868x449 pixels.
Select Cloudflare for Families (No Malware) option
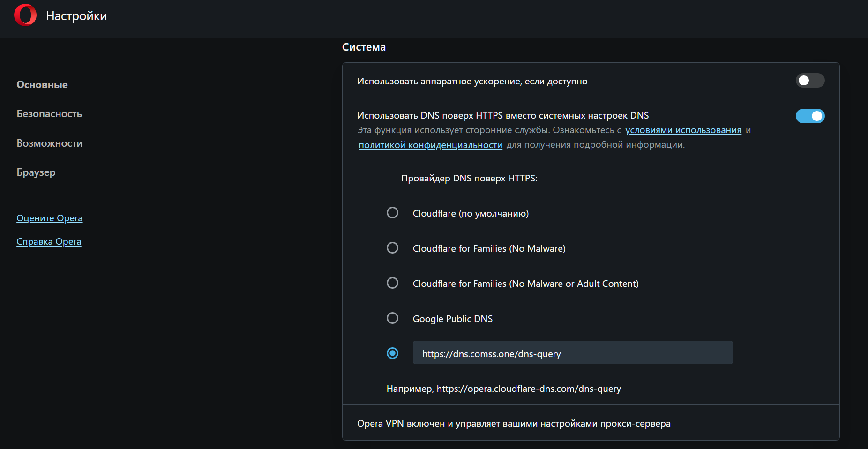(392, 248)
